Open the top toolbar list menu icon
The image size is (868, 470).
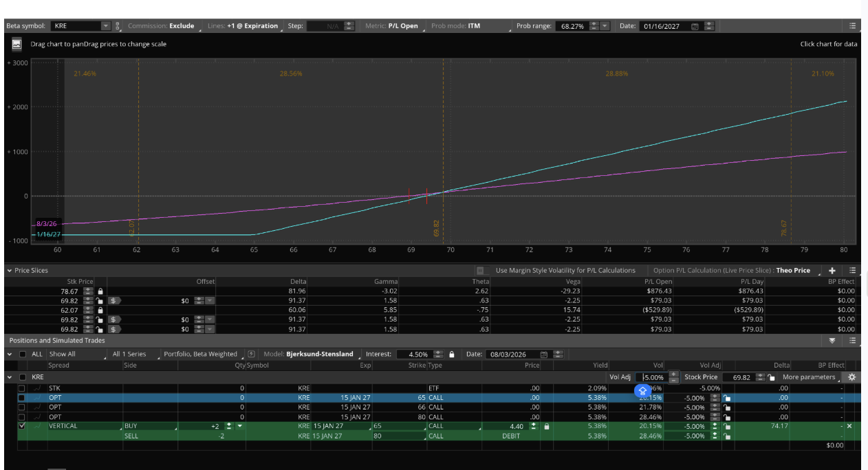point(852,26)
